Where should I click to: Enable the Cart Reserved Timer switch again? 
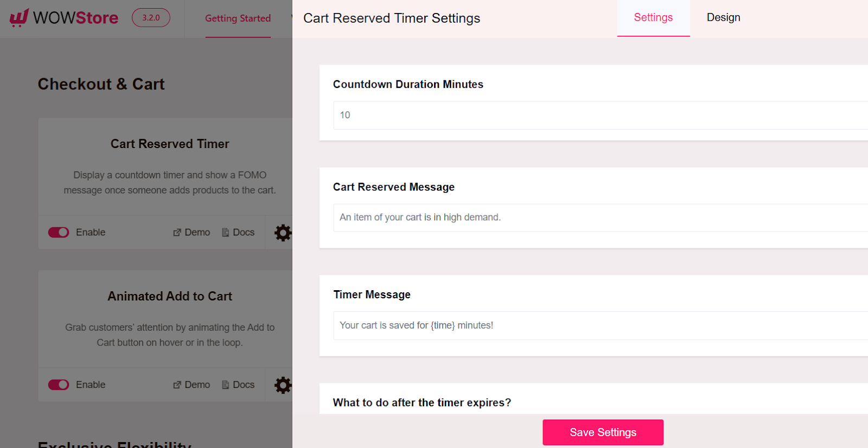(x=58, y=232)
